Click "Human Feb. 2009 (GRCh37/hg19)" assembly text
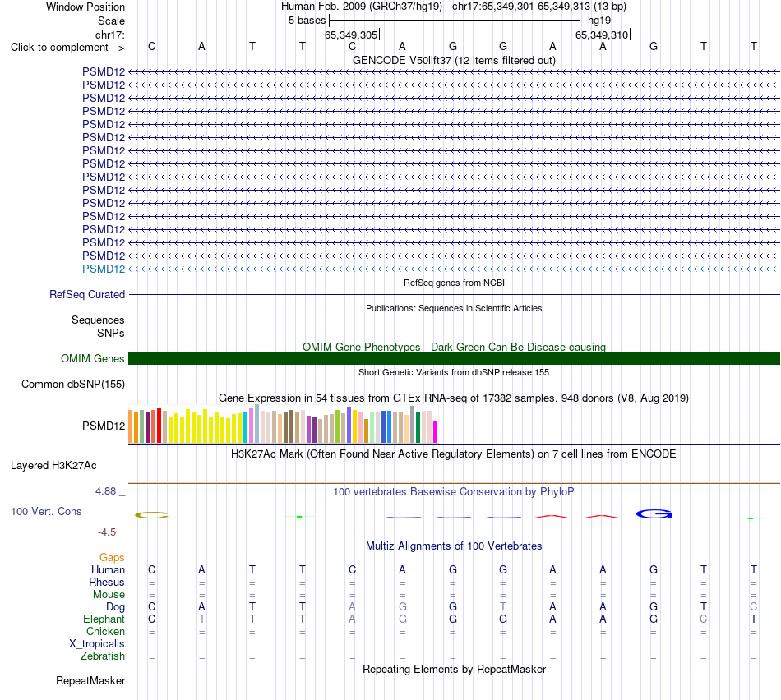781x700 pixels. pos(362,7)
